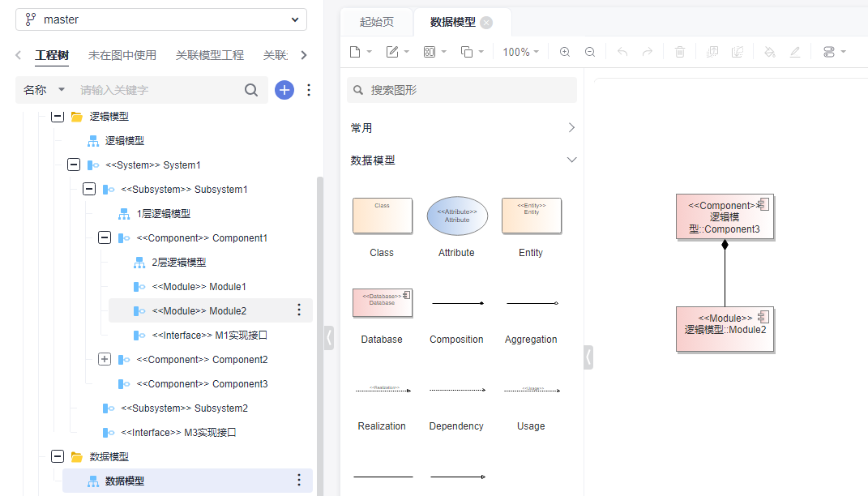
Task: Pick the Aggregation connector
Action: 531,303
